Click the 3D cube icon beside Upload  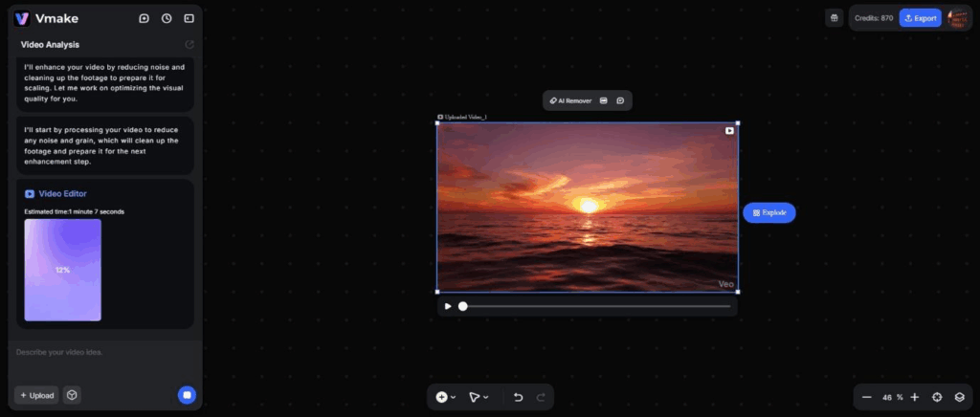pyautogui.click(x=72, y=395)
